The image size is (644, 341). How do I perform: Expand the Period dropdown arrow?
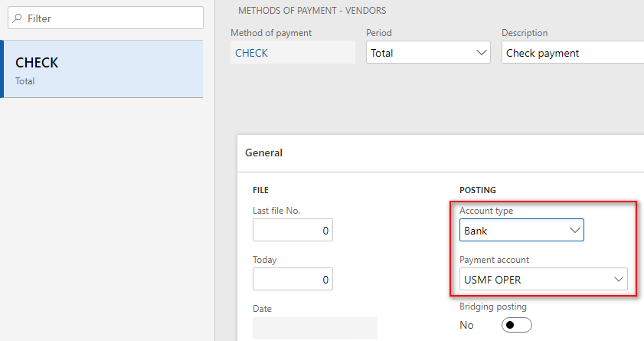(x=482, y=53)
